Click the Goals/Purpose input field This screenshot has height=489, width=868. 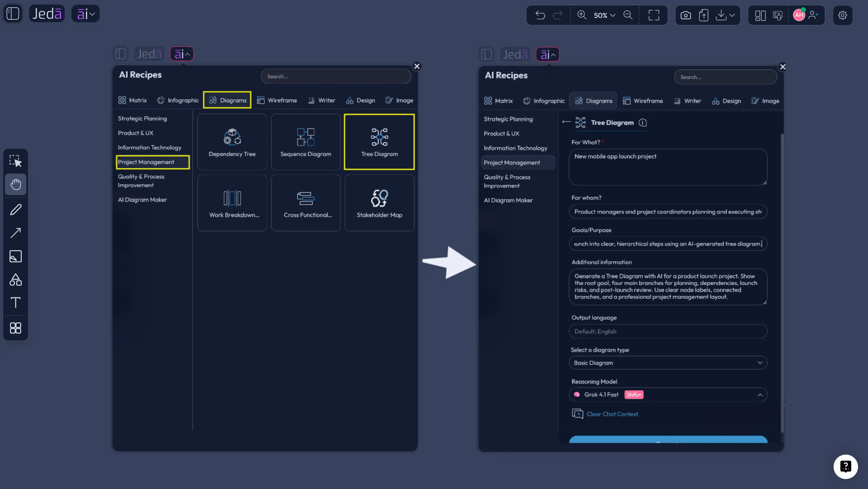668,244
